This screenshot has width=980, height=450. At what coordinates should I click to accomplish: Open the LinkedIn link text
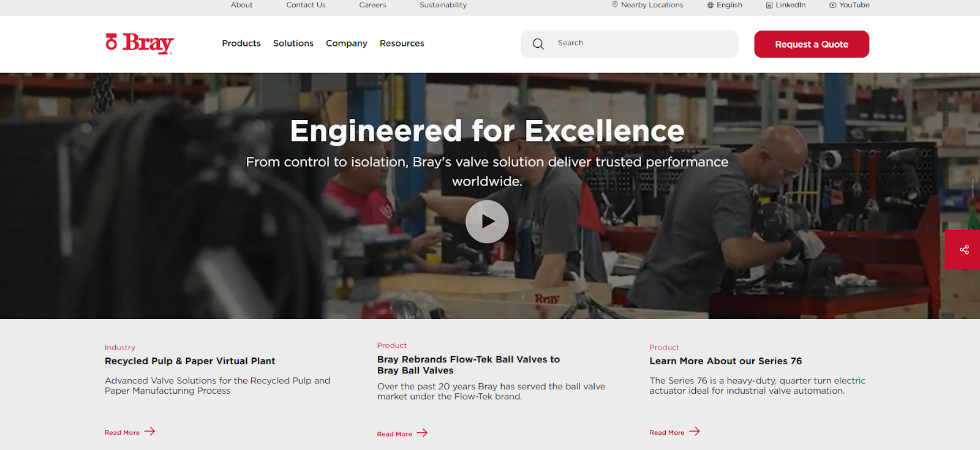[791, 5]
